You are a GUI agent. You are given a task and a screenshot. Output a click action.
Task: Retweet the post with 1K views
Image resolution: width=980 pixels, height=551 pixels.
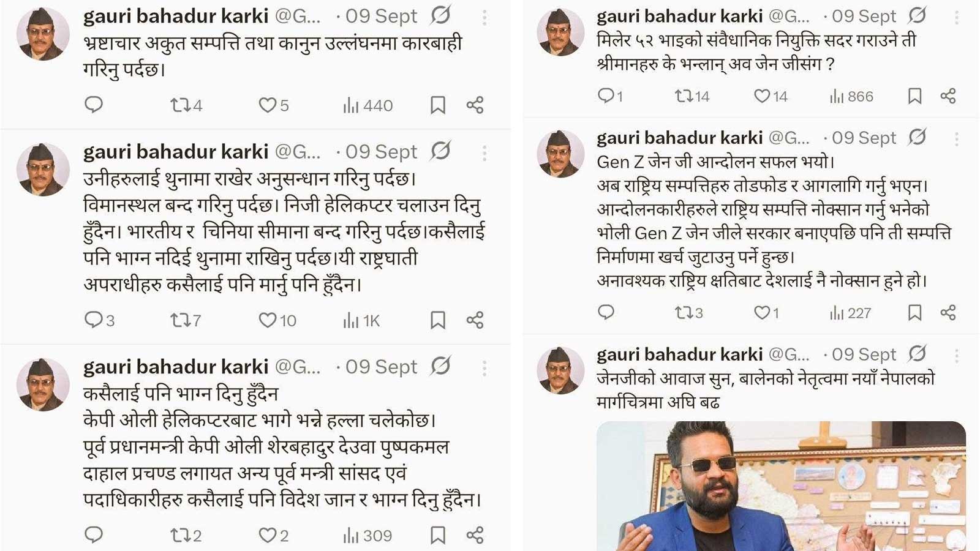click(x=186, y=320)
